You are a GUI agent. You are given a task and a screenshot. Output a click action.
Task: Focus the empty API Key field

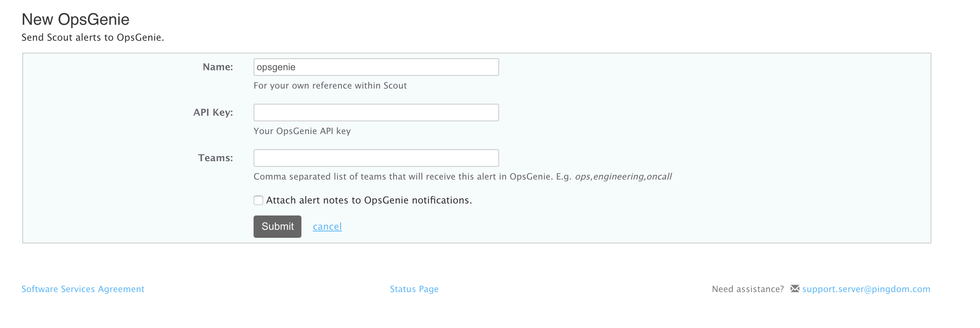click(x=375, y=112)
